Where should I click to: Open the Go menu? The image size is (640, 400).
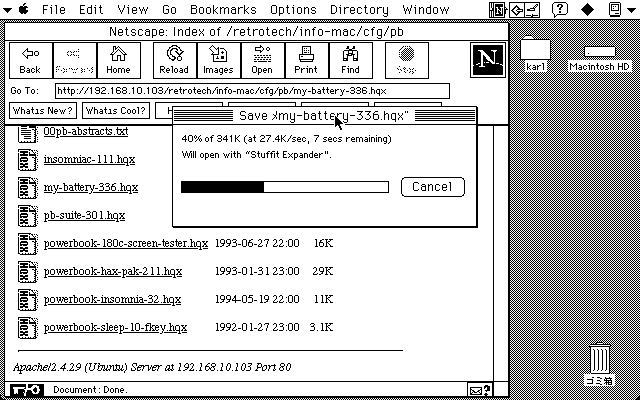[169, 9]
